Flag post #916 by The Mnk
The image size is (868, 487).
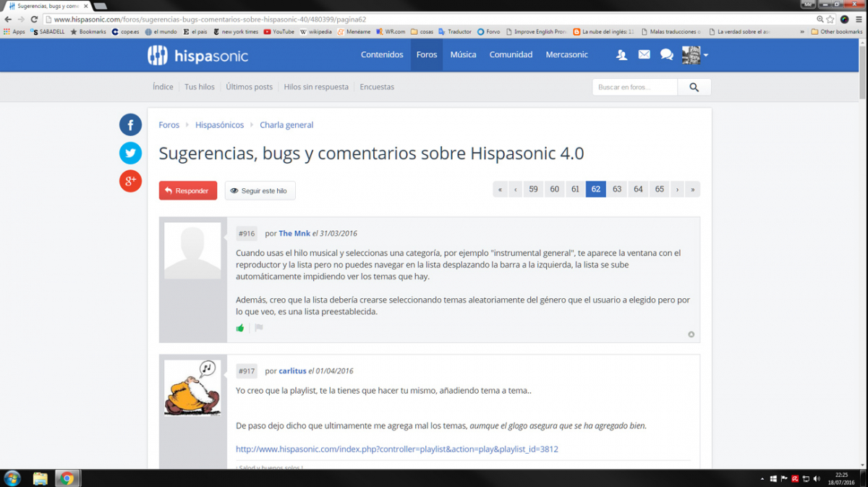click(x=259, y=328)
